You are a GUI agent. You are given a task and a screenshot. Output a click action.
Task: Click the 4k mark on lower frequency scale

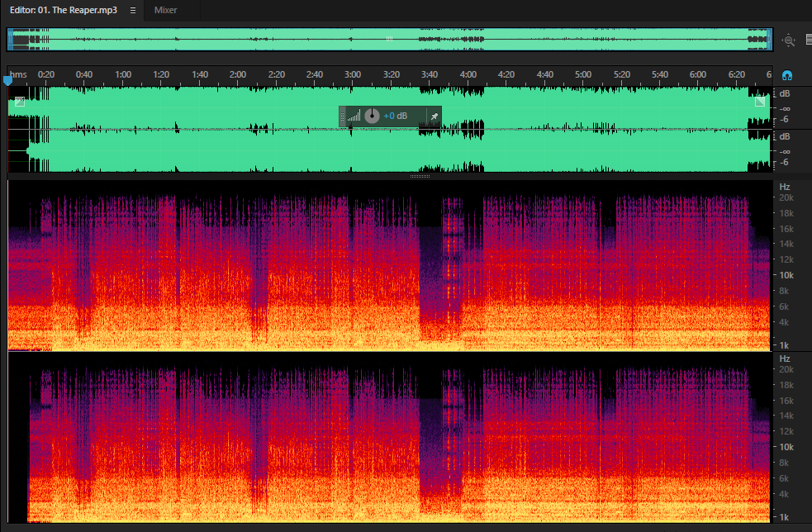point(784,494)
